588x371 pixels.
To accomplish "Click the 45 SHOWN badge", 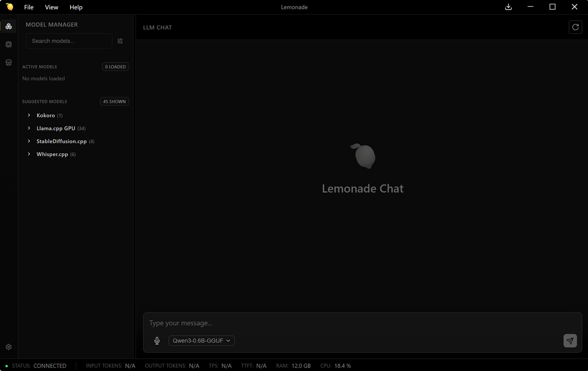I will 115,101.
